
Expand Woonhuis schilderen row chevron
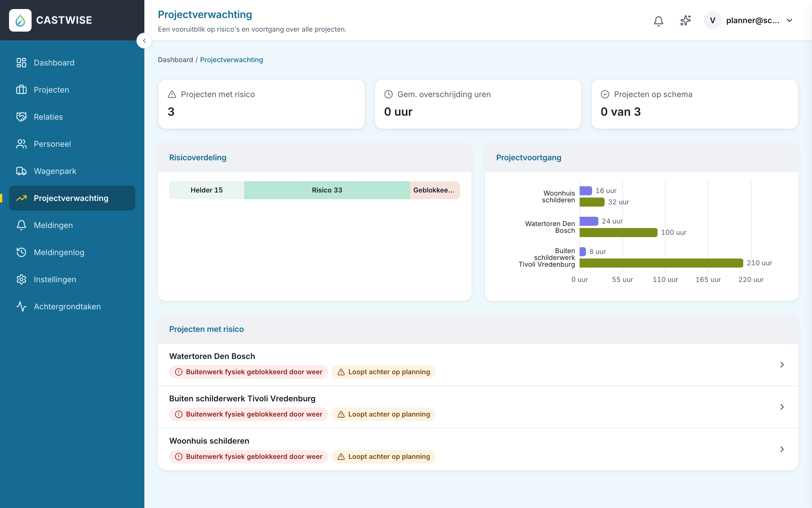coord(782,449)
